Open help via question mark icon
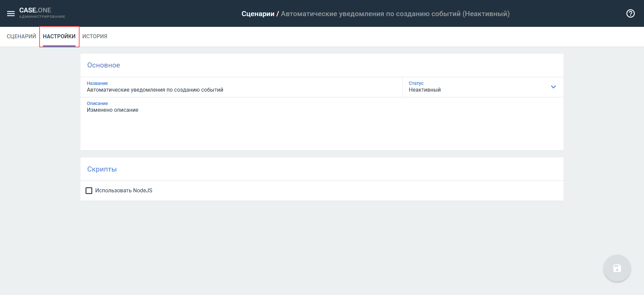Image resolution: width=644 pixels, height=295 pixels. [630, 13]
